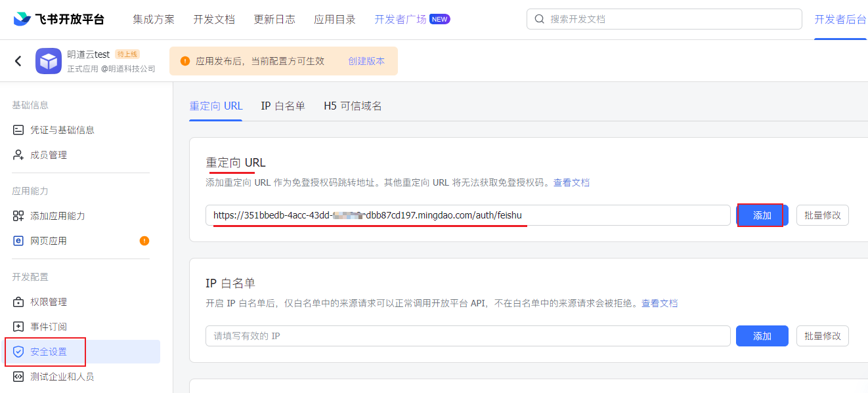Click the 权限管理 lock icon
The height and width of the screenshot is (393, 868).
(x=18, y=302)
